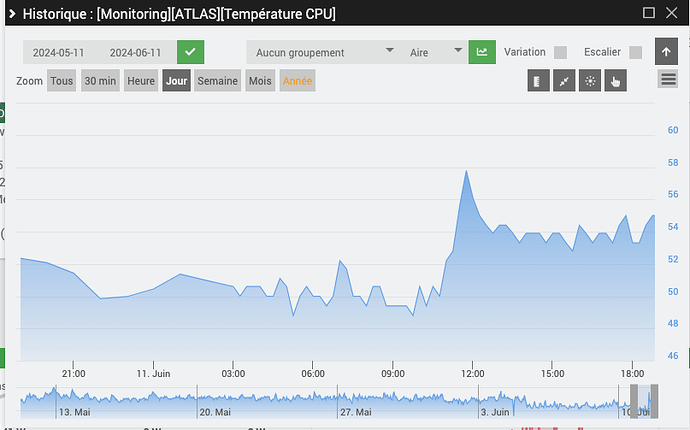This screenshot has width=690, height=430.
Task: Select zoom level Jour
Action: [x=176, y=81]
